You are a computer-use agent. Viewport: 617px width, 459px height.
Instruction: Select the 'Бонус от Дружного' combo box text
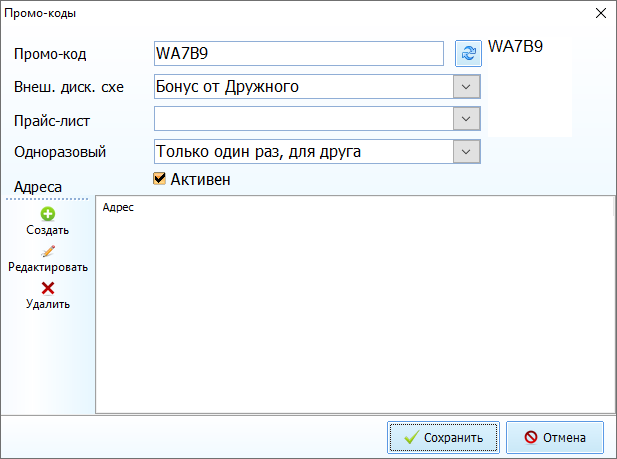[x=302, y=87]
